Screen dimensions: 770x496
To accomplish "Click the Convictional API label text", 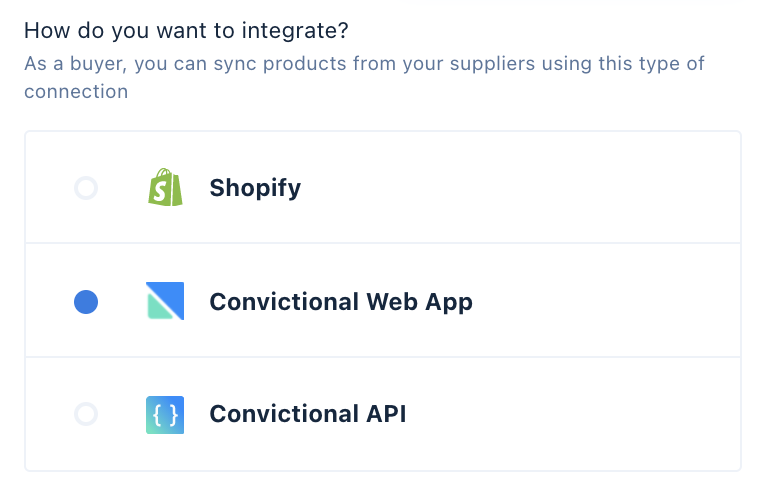I will click(308, 414).
